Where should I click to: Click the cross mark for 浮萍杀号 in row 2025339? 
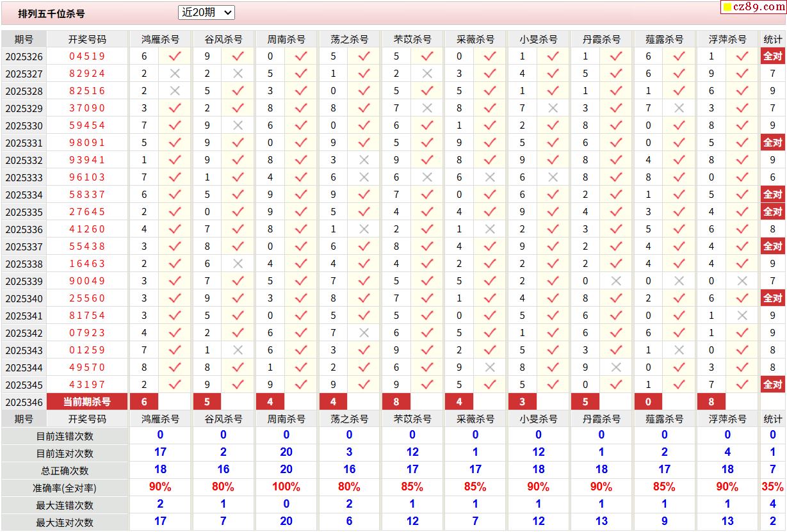(x=742, y=281)
